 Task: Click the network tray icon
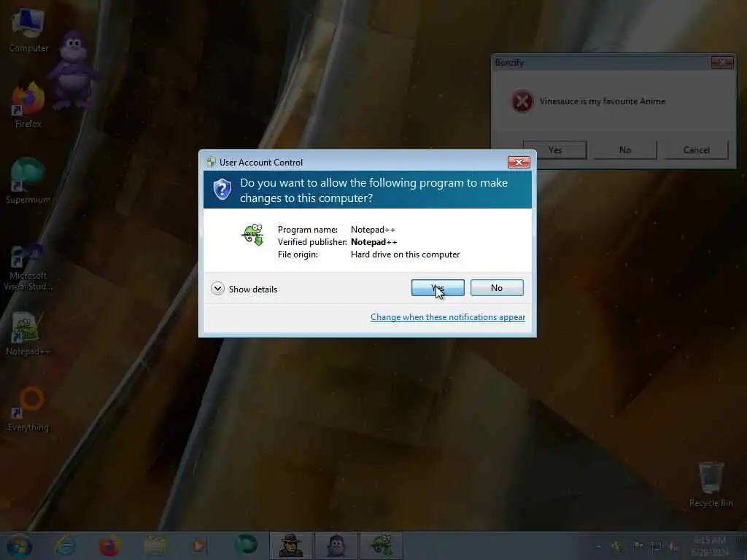click(656, 546)
